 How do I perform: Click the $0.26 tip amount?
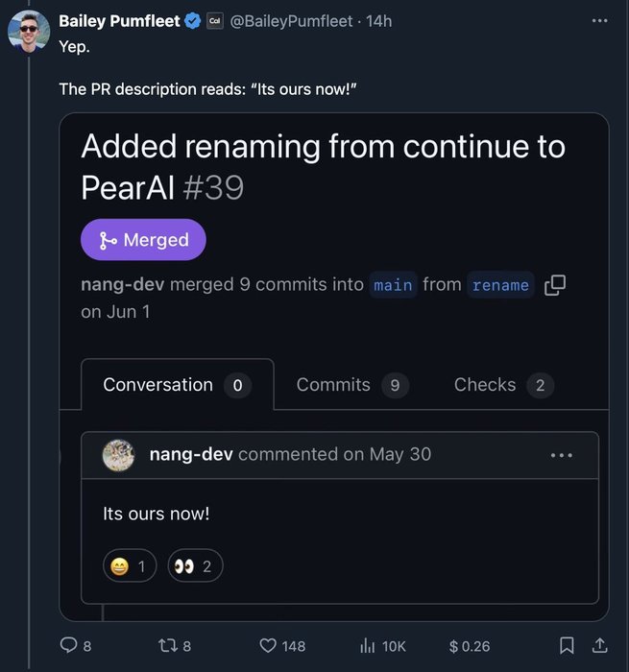[x=470, y=646]
